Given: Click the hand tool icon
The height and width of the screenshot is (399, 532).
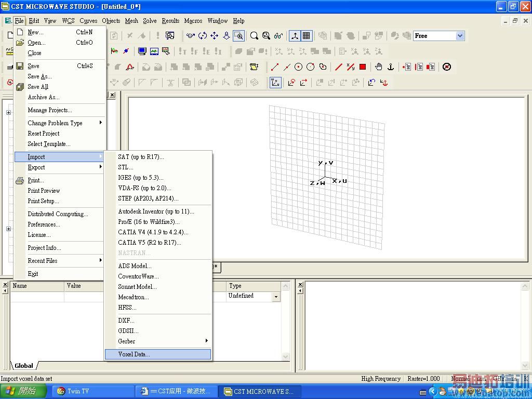Looking at the screenshot, I should point(379,66).
